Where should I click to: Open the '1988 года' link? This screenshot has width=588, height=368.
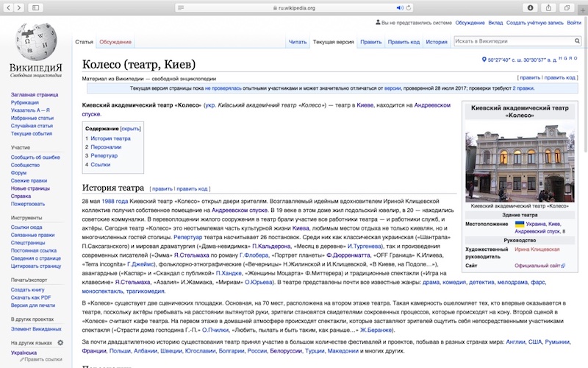115,201
